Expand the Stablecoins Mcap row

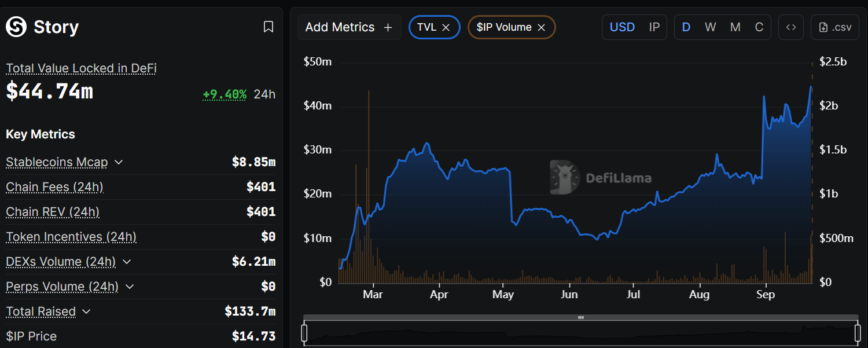(119, 162)
